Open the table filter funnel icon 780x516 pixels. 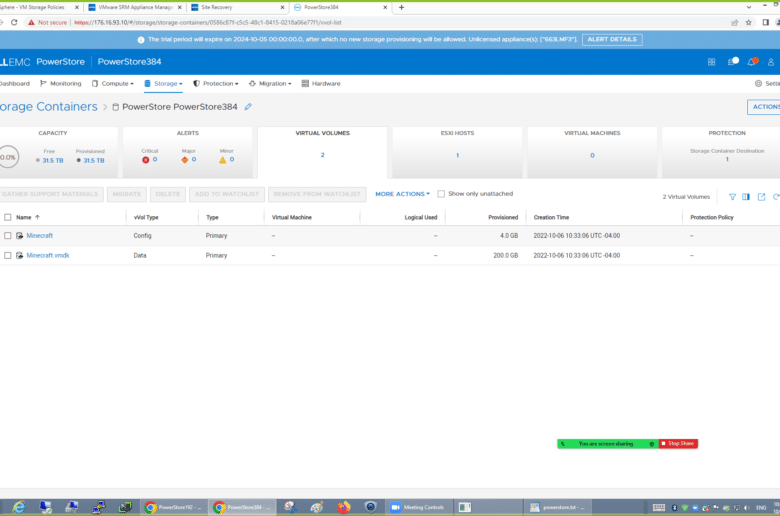click(732, 197)
